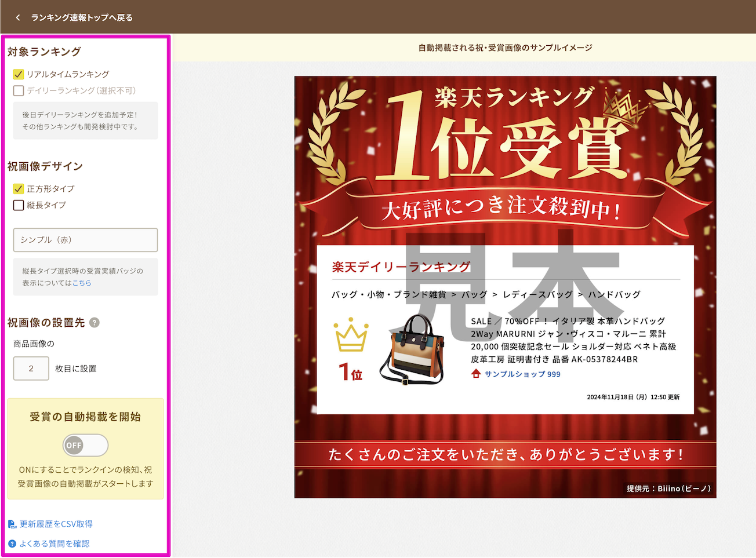This screenshot has height=558, width=756.
Task: Uncheck リアルタイムランキング checkbox
Action: tap(19, 74)
